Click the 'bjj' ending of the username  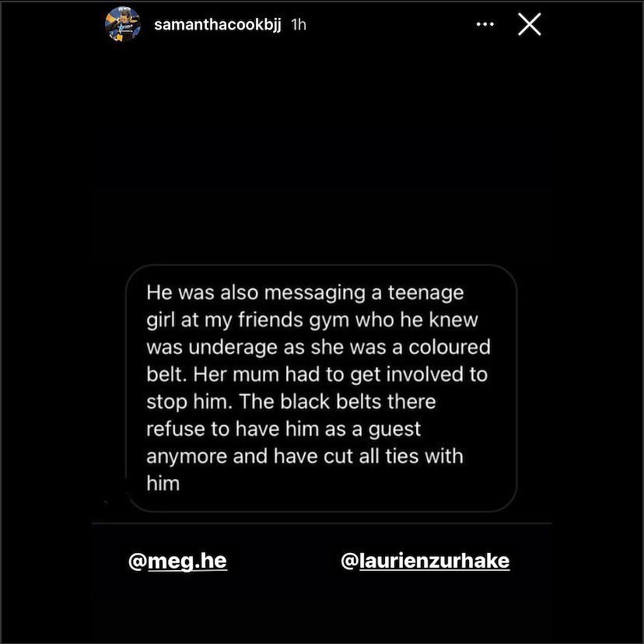[272, 26]
